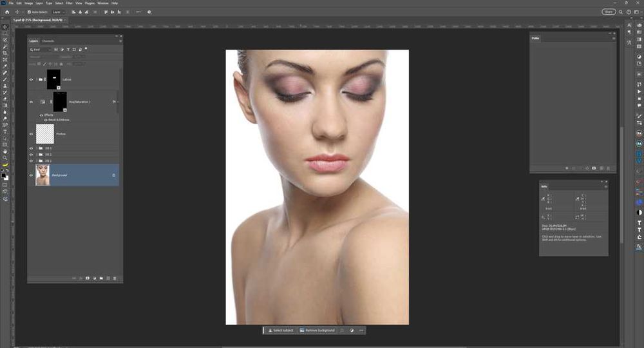The image size is (644, 348).
Task: Switch to the Channels tab
Action: click(48, 41)
